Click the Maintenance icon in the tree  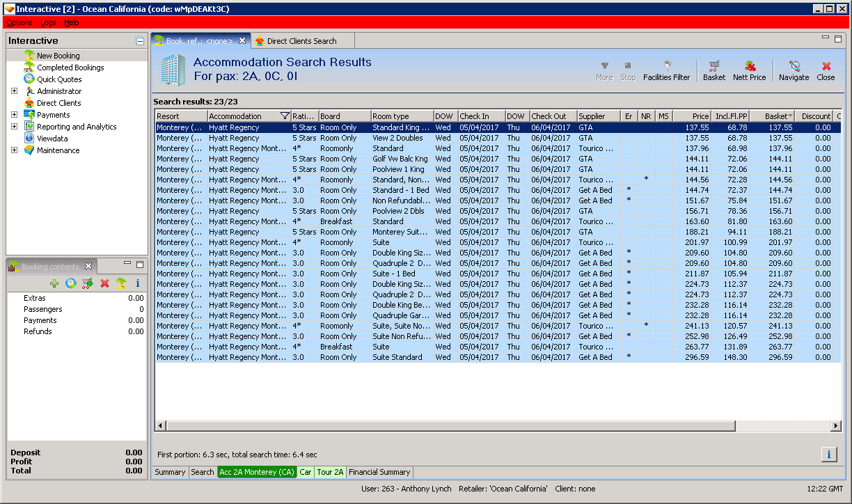tap(29, 150)
